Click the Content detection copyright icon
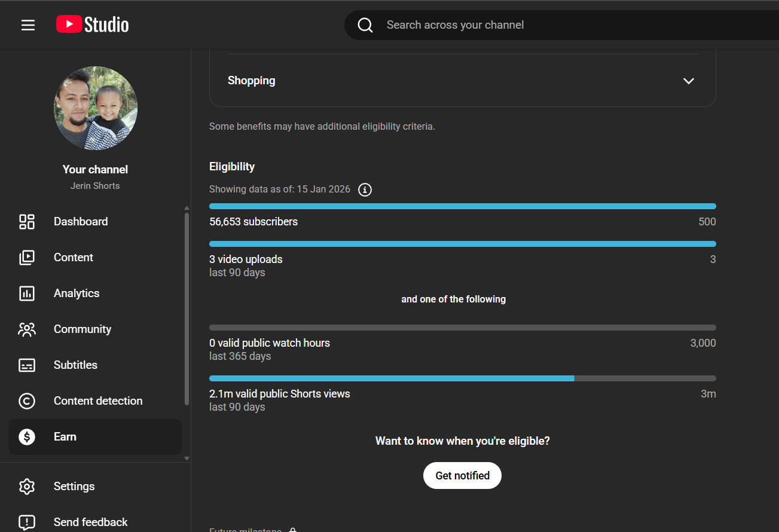 (x=27, y=401)
